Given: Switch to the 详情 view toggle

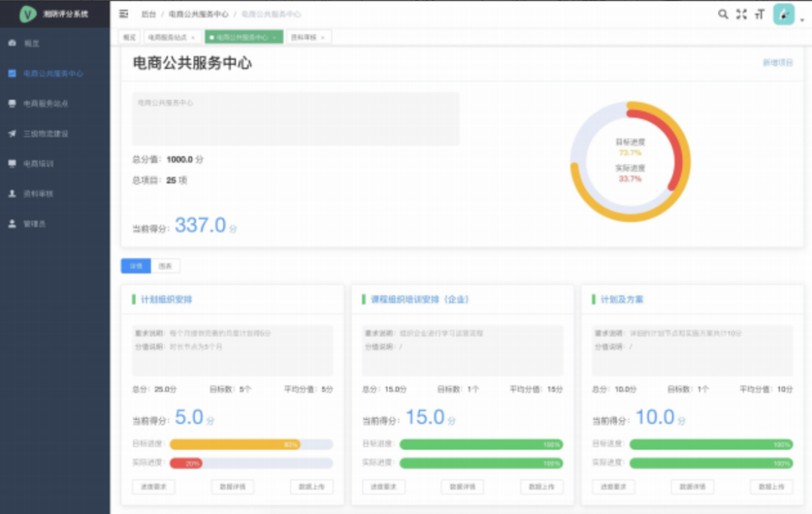Looking at the screenshot, I should tap(136, 266).
